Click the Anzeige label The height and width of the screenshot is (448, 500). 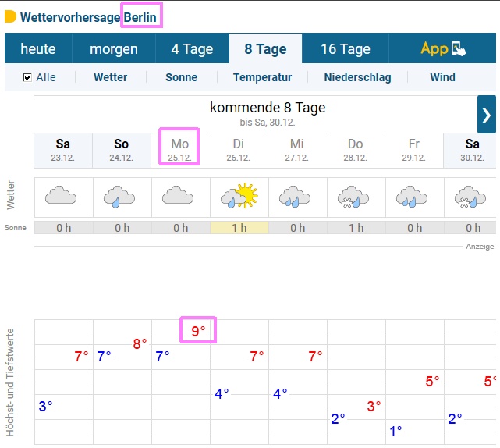[480, 247]
